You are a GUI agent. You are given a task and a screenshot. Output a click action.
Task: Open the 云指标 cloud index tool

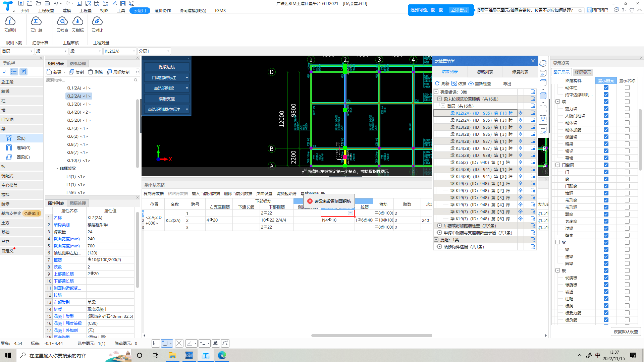(78, 24)
